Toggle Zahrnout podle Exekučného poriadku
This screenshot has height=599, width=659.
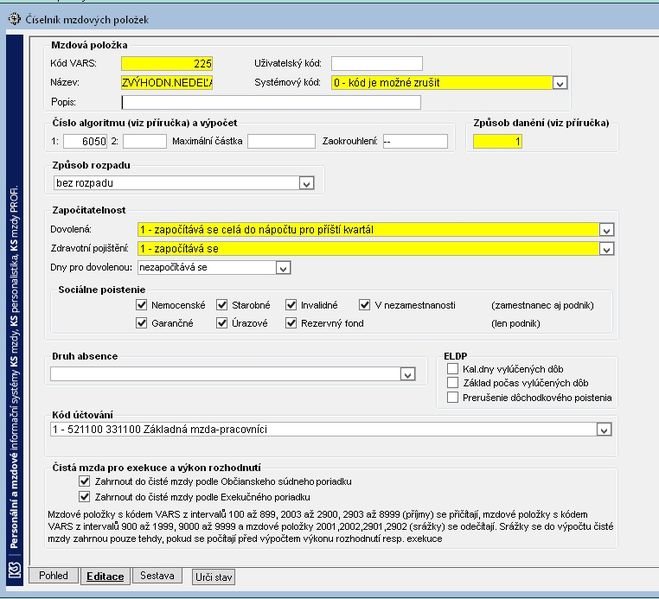[84, 496]
